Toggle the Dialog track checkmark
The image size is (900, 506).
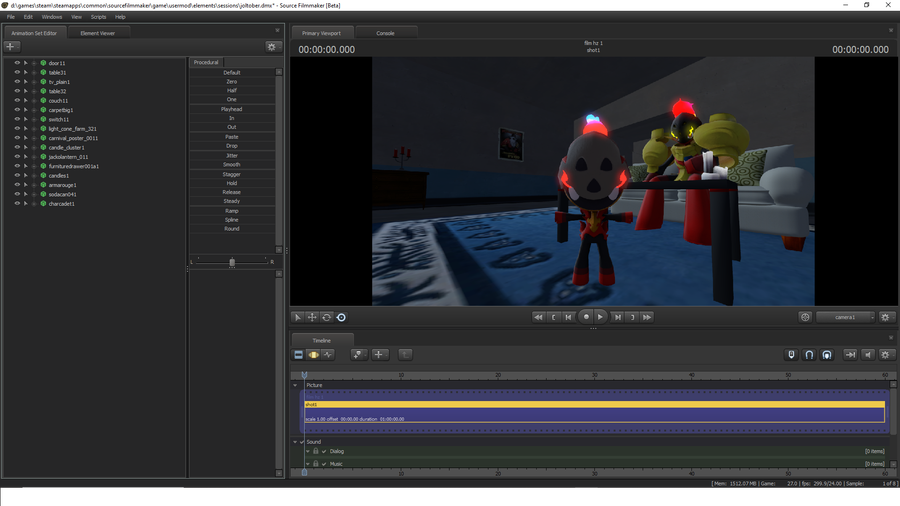324,451
